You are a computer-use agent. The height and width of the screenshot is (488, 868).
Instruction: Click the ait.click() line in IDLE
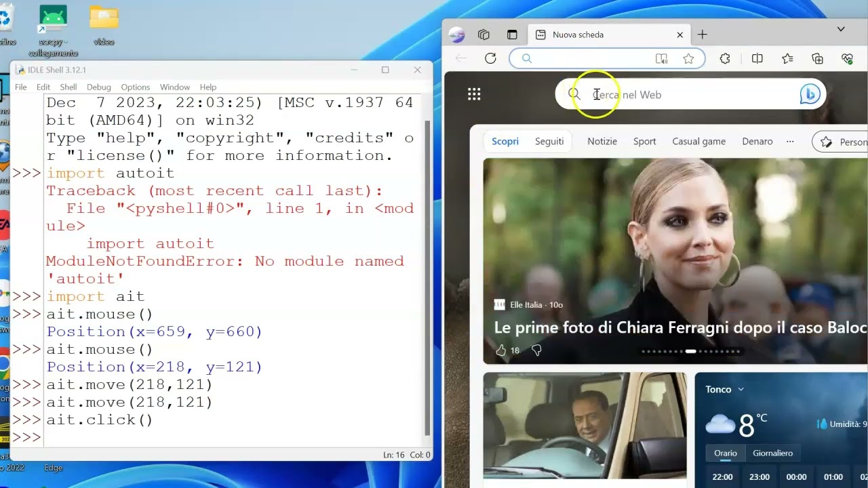100,420
